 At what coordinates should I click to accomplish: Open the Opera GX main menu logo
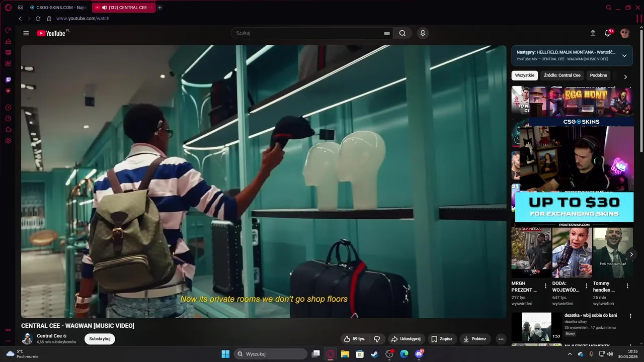[8, 8]
